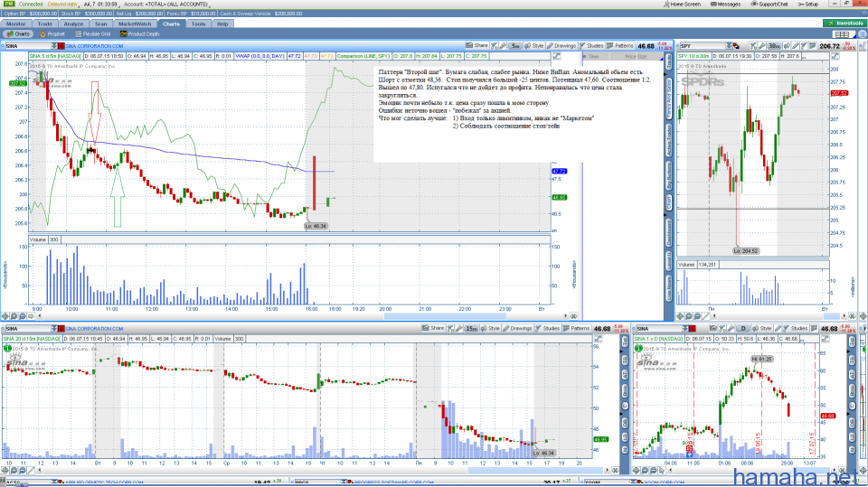This screenshot has height=487, width=868.
Task: Toggle the Times And Sales side tab
Action: (x=669, y=99)
